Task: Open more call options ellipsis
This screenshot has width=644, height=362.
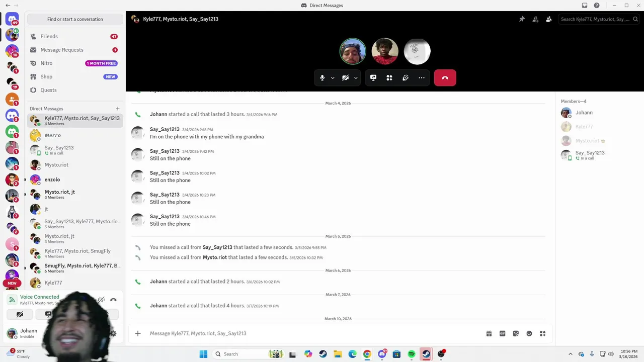Action: 422,78
